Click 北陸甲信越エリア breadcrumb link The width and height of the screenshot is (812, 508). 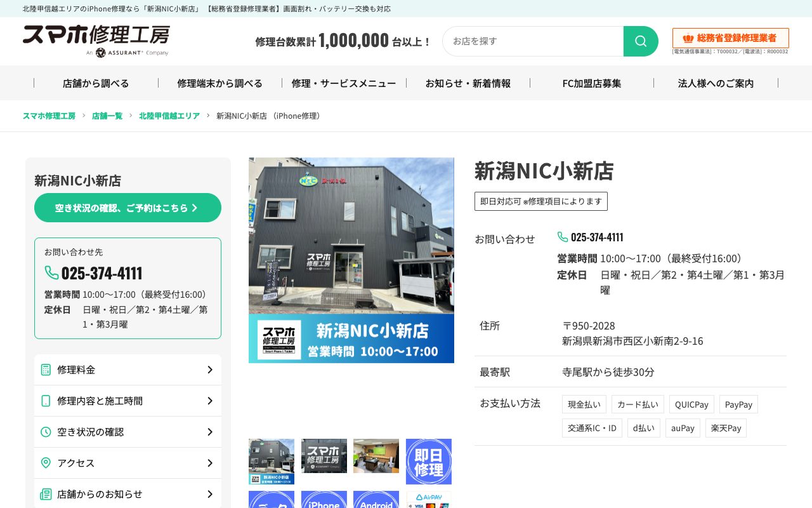[169, 116]
